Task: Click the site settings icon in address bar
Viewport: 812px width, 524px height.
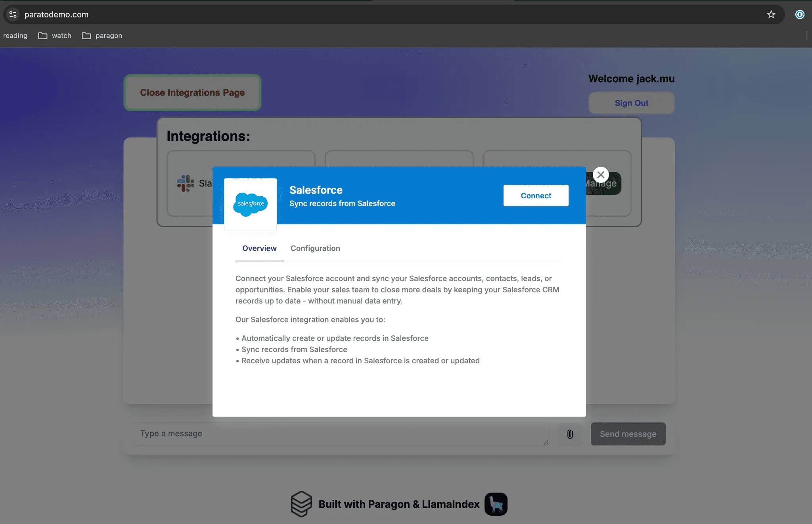Action: pos(13,15)
